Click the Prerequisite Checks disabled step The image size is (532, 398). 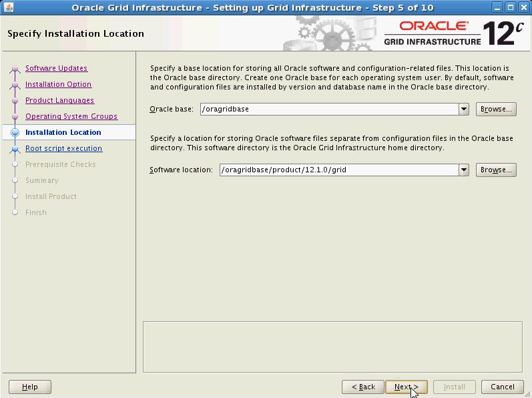60,164
